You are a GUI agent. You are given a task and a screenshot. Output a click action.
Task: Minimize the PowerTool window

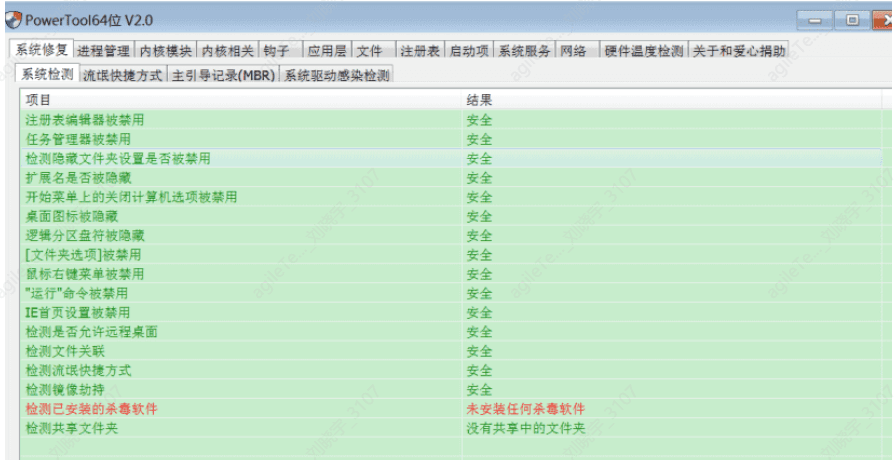pos(817,20)
